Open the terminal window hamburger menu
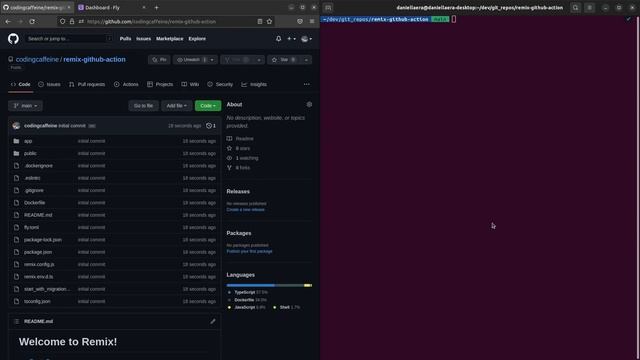640x360 pixels. tap(589, 7)
